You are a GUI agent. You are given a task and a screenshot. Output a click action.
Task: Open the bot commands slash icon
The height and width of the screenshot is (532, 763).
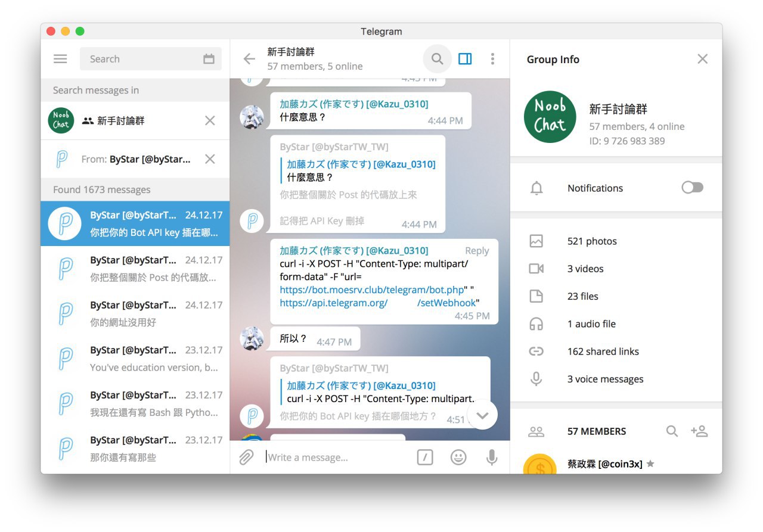pyautogui.click(x=425, y=458)
